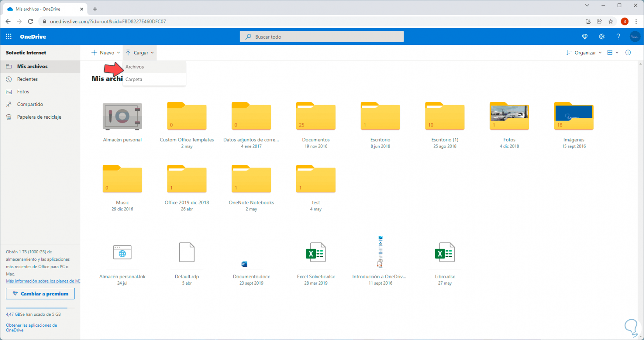This screenshot has width=644, height=340.
Task: Click the Mis archivos - OneDrive browser tab
Action: click(x=45, y=9)
